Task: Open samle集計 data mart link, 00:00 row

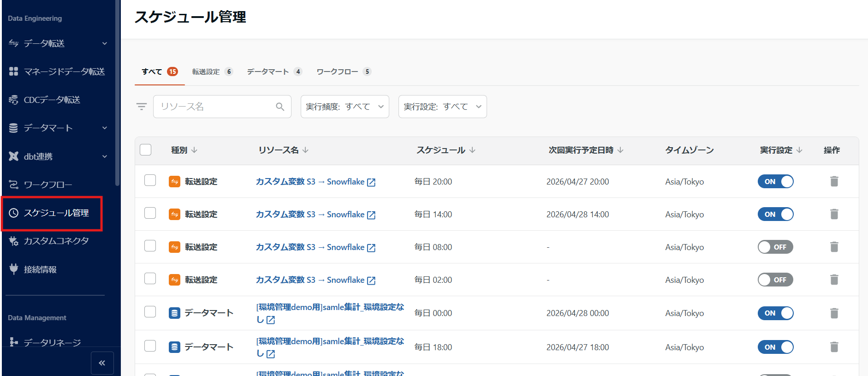Action: (330, 313)
